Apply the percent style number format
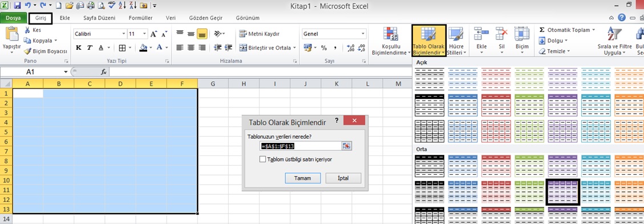Viewport: 644px width, 224px height. tap(324, 48)
